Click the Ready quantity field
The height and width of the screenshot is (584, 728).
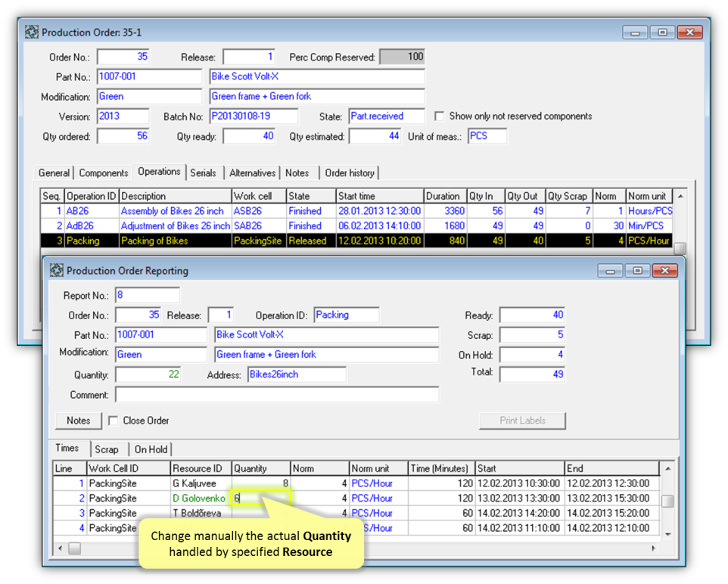pos(533,315)
